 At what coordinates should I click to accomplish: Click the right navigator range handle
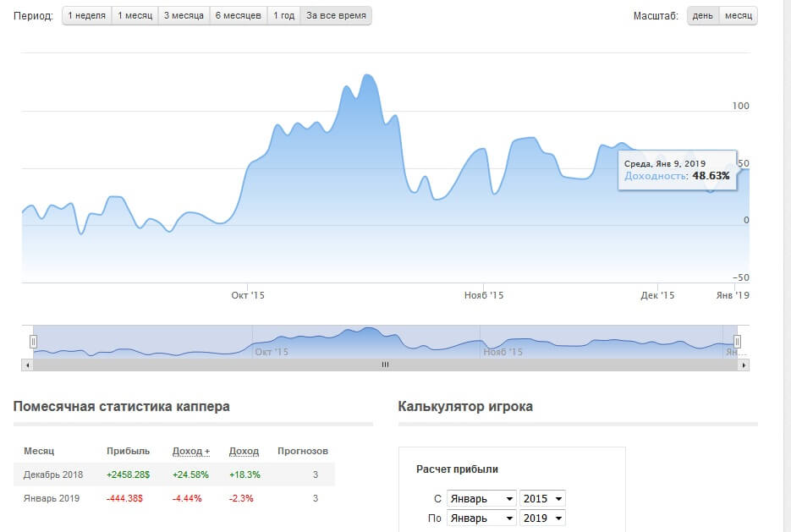737,342
